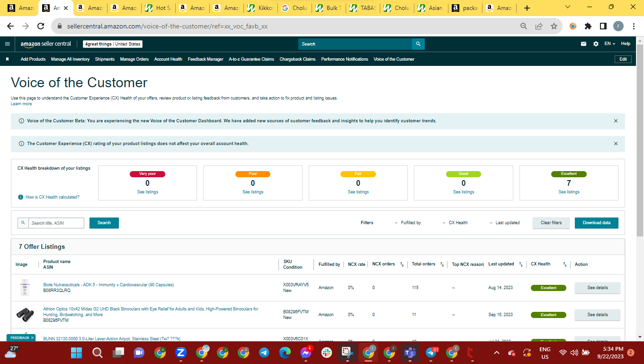Sort by NCX orders column arrows
The image size is (644, 364).
pos(402,264)
